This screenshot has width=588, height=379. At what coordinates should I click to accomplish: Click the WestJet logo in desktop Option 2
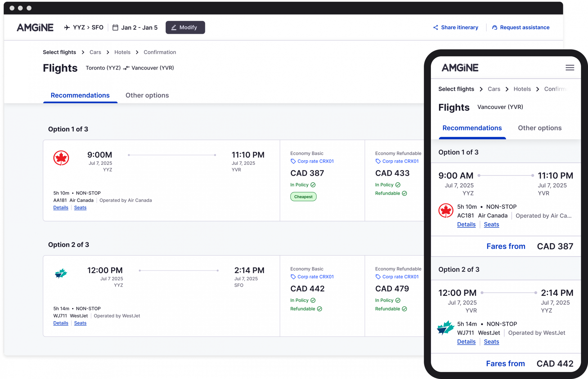[61, 273]
